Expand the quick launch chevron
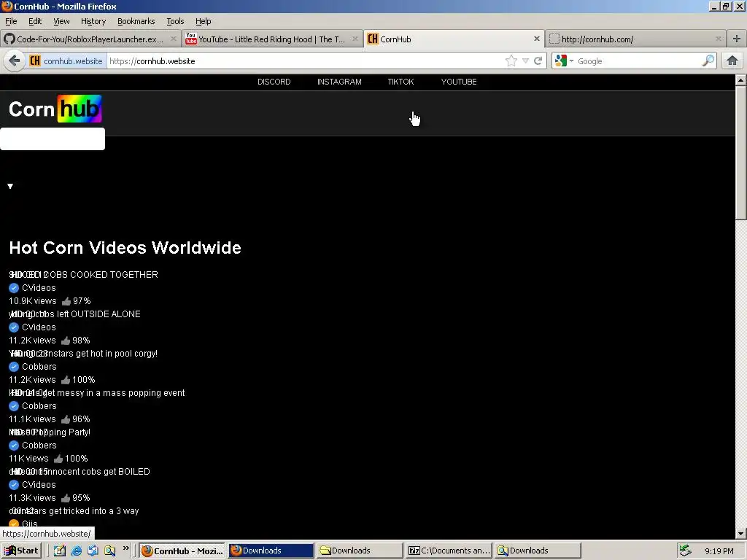 [x=125, y=548]
